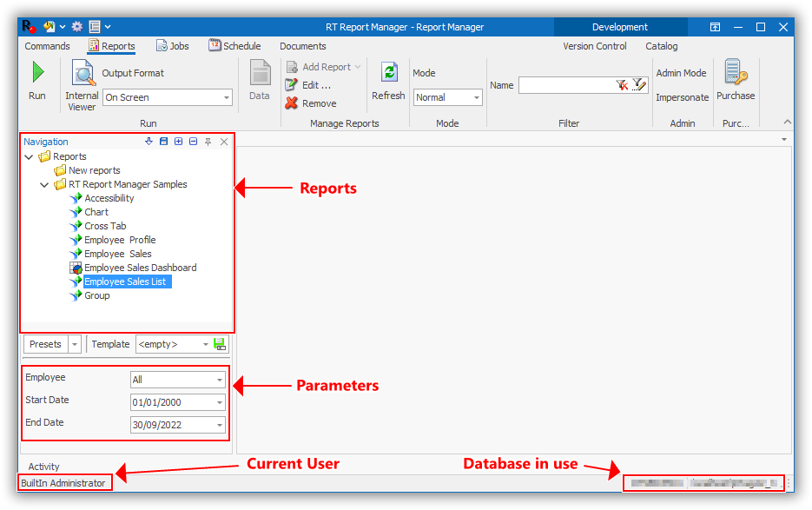This screenshot has height=510, width=812.
Task: Click the Presets button
Action: click(x=45, y=344)
